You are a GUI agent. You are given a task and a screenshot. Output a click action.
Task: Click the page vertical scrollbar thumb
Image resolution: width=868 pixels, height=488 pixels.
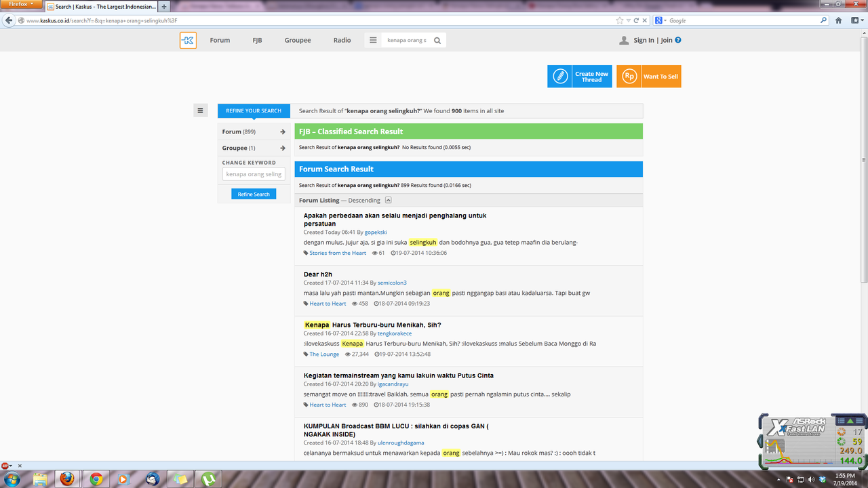coord(863,161)
